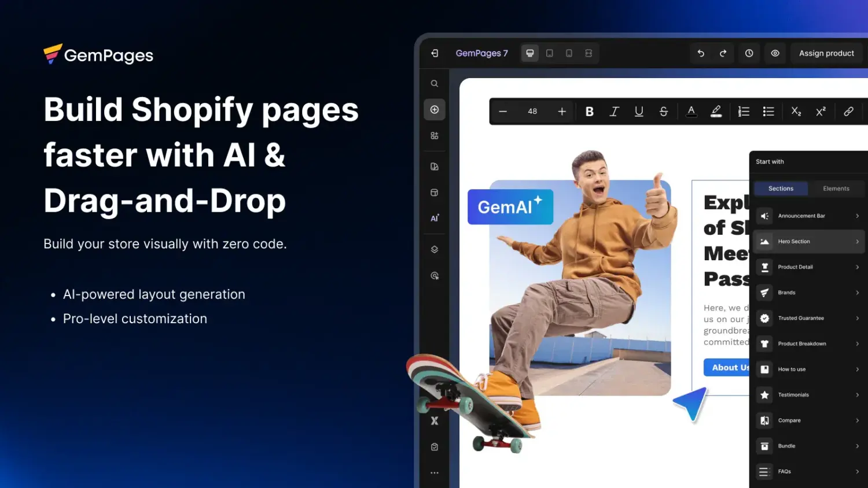Open the version history clock icon

749,53
